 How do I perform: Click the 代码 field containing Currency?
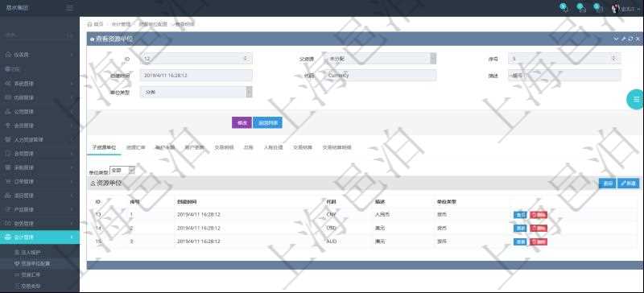tap(380, 75)
